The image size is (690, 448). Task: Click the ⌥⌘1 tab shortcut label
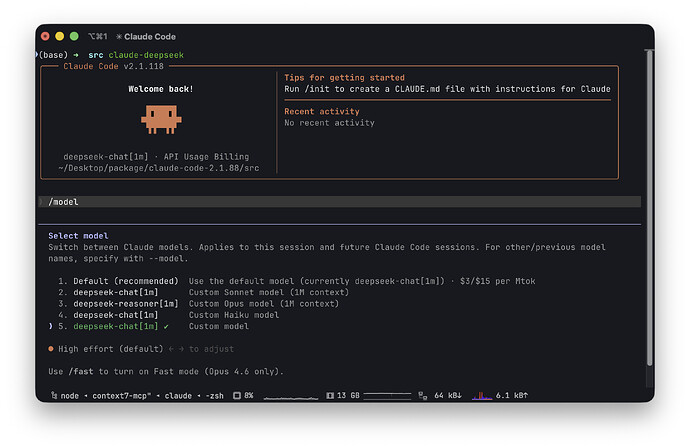click(x=98, y=37)
